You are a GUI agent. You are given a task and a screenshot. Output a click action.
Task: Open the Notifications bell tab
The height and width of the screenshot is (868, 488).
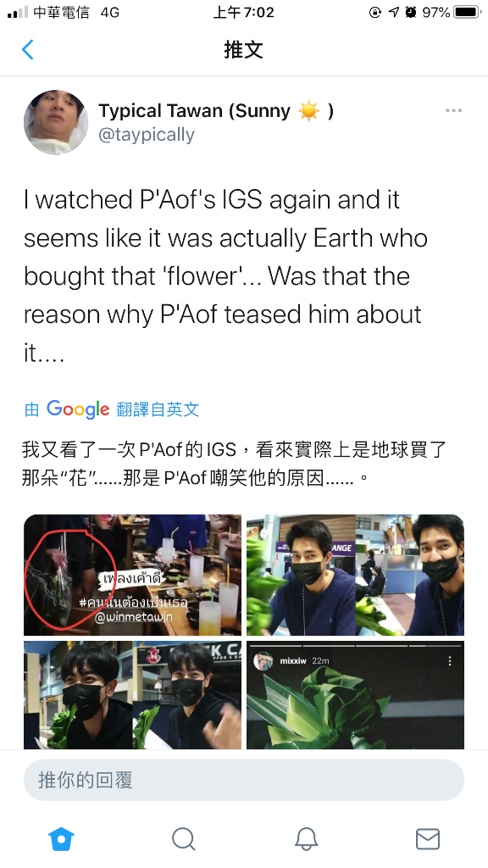click(x=305, y=838)
